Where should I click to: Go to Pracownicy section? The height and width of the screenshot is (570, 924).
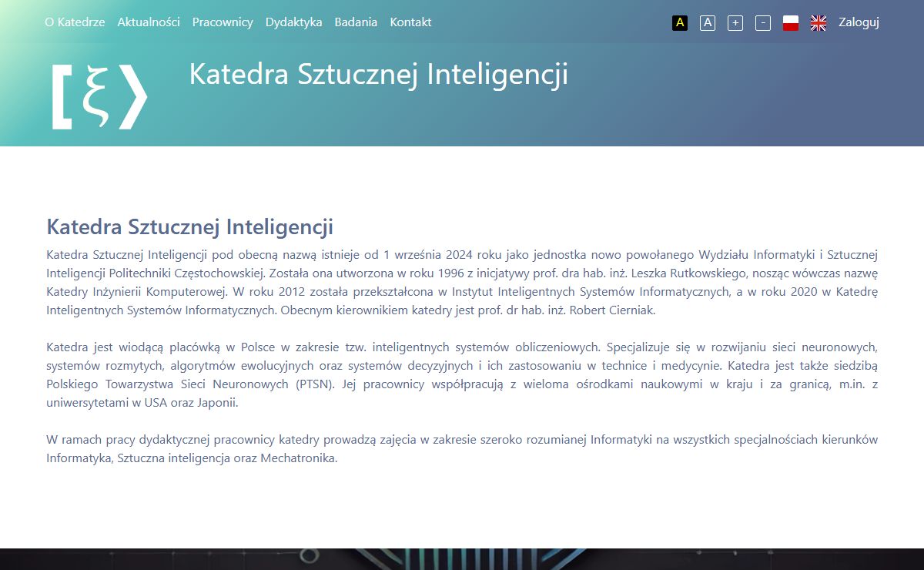[223, 22]
